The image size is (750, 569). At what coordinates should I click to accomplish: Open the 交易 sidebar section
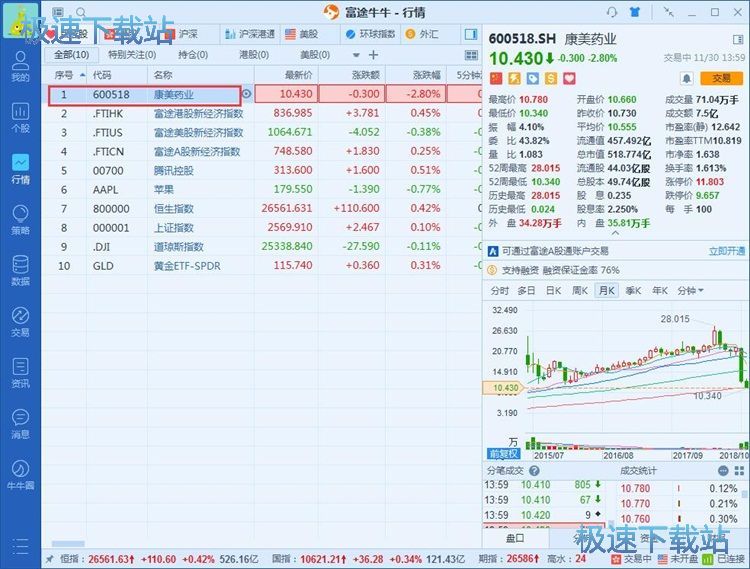[20, 322]
